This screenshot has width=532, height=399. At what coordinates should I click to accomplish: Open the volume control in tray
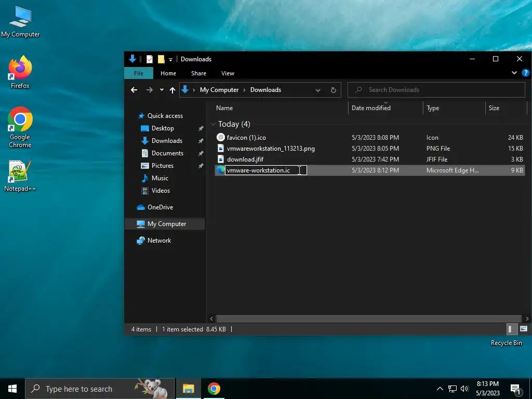tap(464, 389)
